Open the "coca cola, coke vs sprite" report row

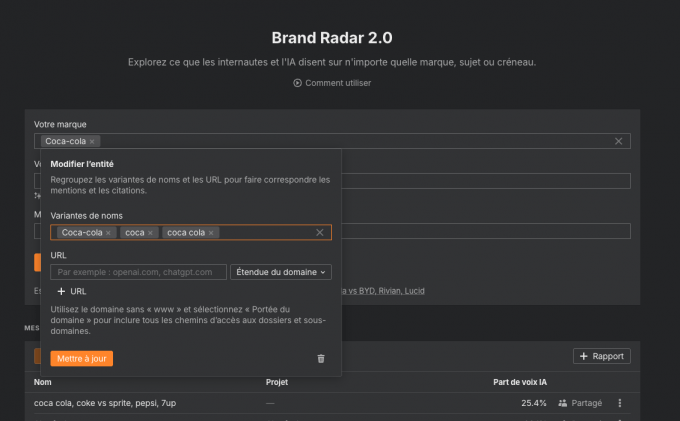pyautogui.click(x=104, y=403)
